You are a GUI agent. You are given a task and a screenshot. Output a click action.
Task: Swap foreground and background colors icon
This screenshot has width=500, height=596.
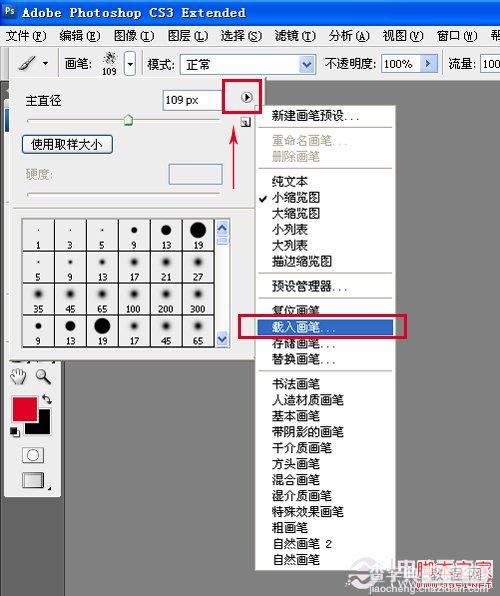47,399
